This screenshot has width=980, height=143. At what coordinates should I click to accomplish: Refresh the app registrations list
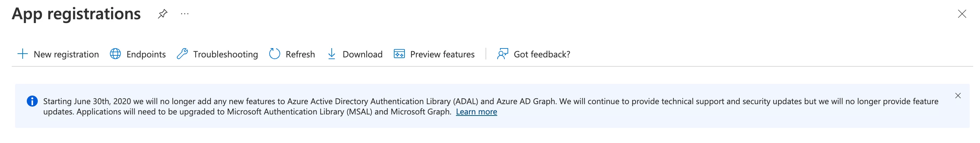coord(300,54)
